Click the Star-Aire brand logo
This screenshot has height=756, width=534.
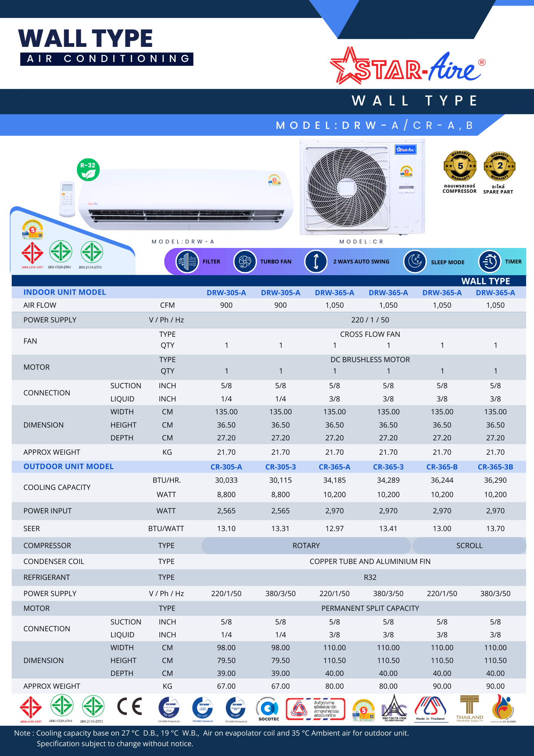tap(407, 67)
